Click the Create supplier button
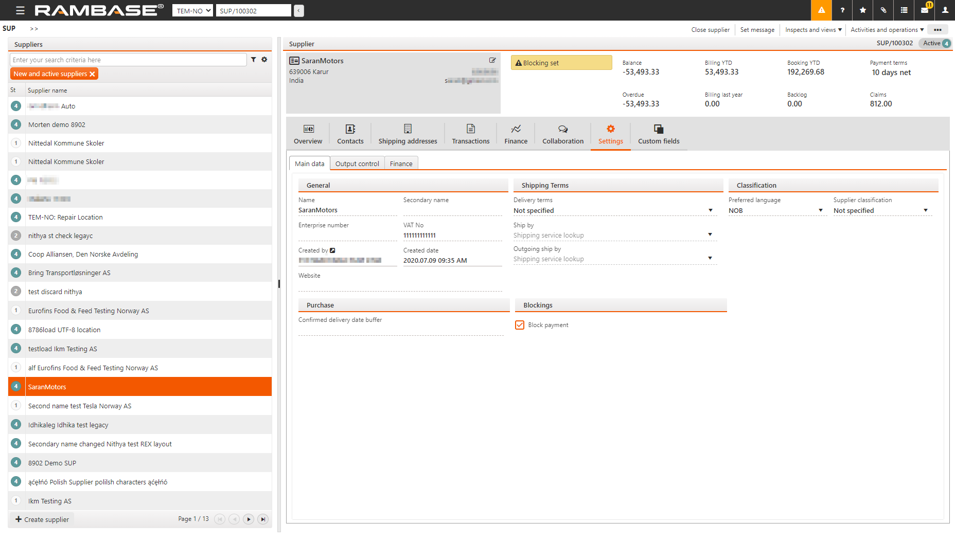This screenshot has width=955, height=560. click(42, 519)
